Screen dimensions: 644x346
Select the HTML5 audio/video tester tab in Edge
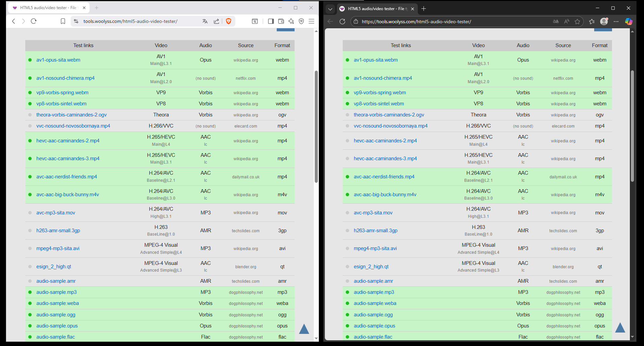tap(377, 9)
